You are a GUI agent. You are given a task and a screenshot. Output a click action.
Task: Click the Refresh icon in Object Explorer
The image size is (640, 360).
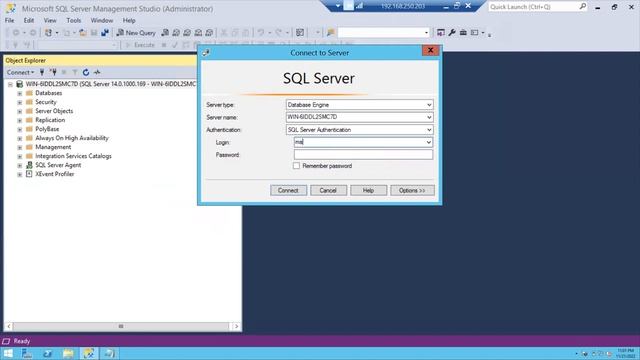[x=86, y=72]
